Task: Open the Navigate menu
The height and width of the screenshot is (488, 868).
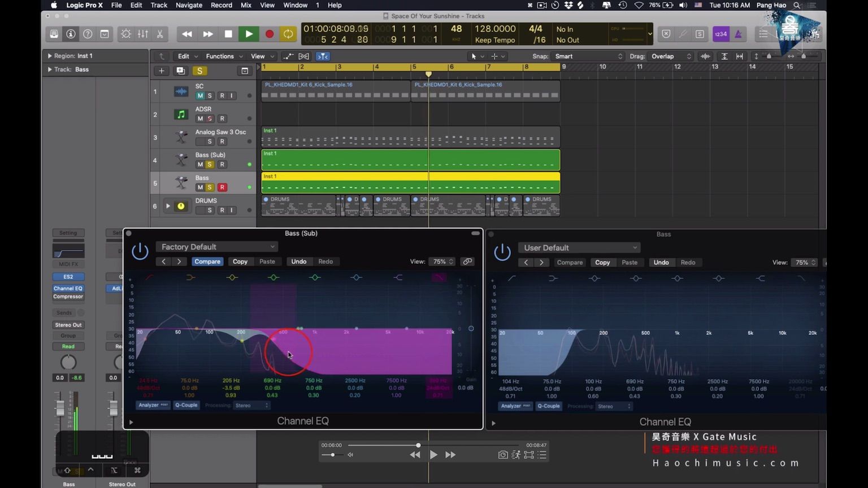Action: click(x=189, y=5)
